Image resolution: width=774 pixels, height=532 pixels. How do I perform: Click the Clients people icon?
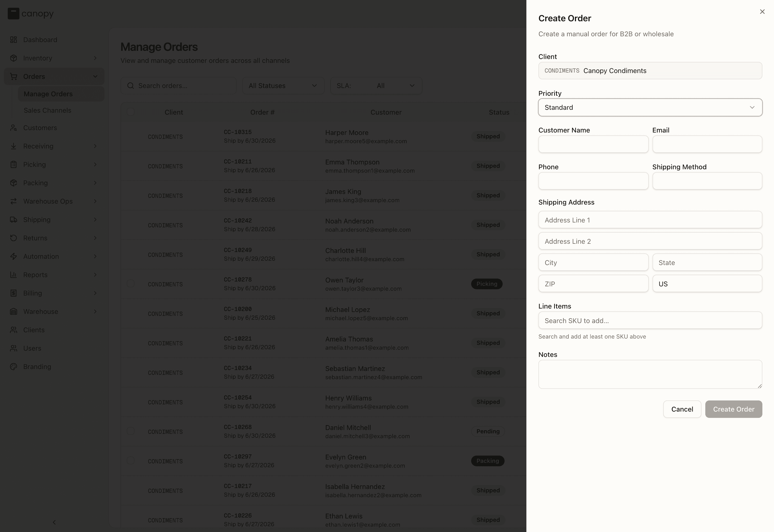click(13, 330)
